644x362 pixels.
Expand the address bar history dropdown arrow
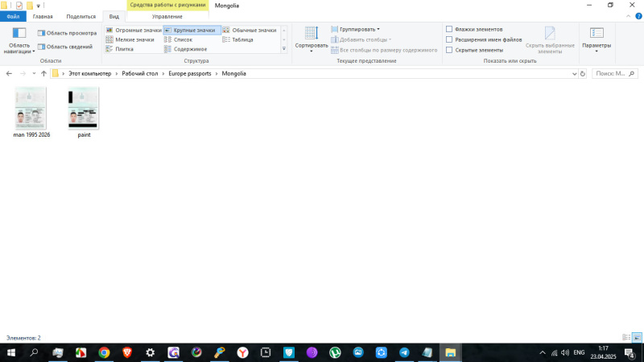pyautogui.click(x=573, y=73)
